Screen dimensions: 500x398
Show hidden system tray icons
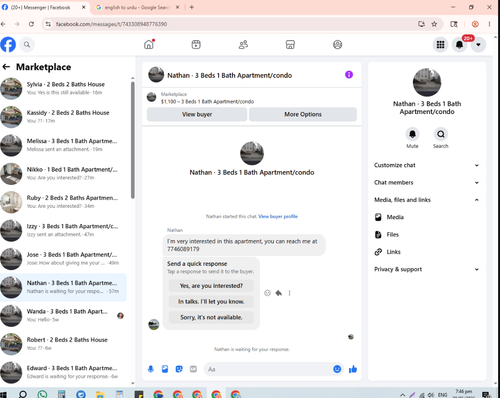click(402, 395)
